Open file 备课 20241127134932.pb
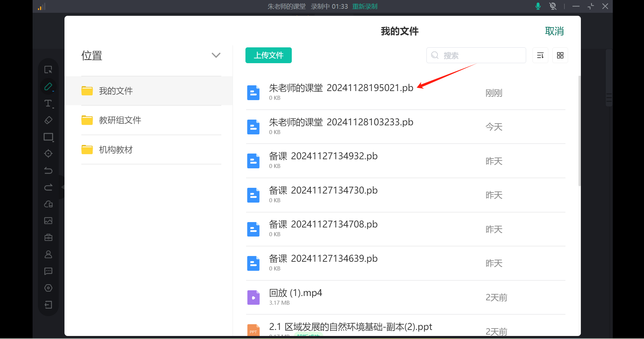Screen dimensions: 644x339 click(x=406, y=161)
